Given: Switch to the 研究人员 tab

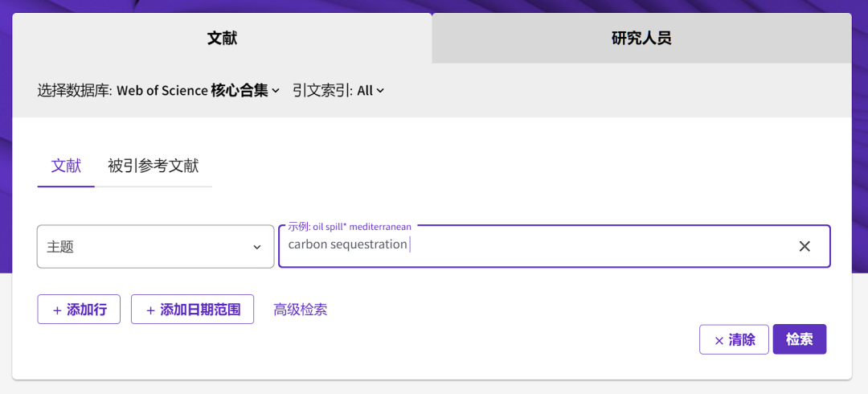Looking at the screenshot, I should [641, 38].
